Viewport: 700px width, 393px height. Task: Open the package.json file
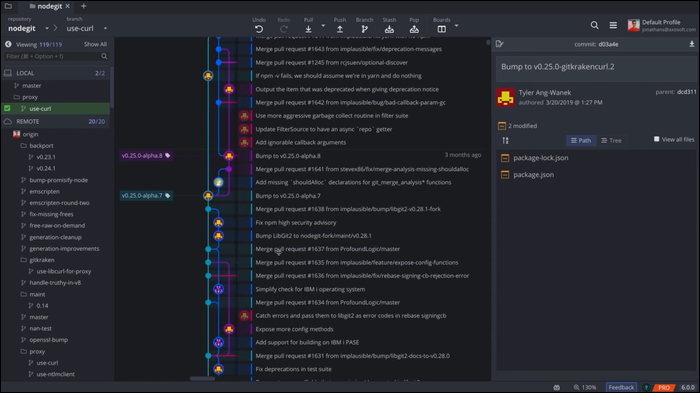533,175
